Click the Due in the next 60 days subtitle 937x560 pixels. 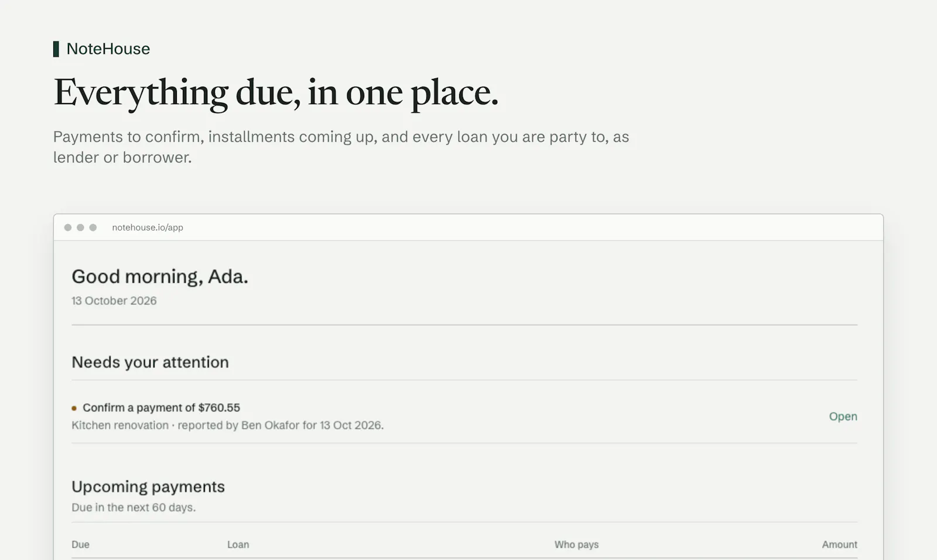point(134,507)
